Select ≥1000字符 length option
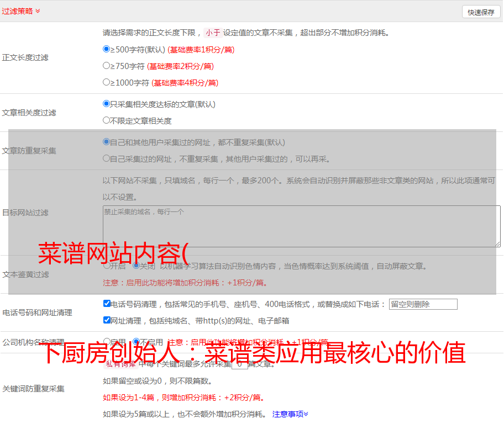 click(107, 82)
